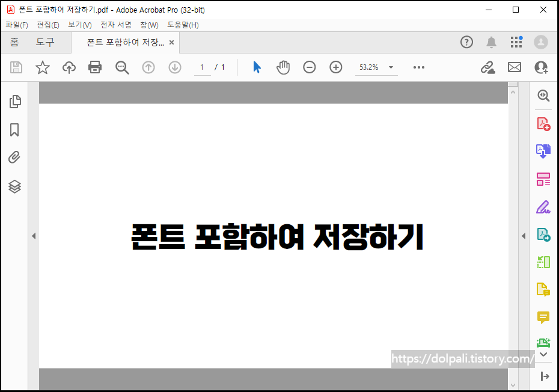The width and height of the screenshot is (559, 392).
Task: Click inside the page number input field
Action: pos(202,67)
